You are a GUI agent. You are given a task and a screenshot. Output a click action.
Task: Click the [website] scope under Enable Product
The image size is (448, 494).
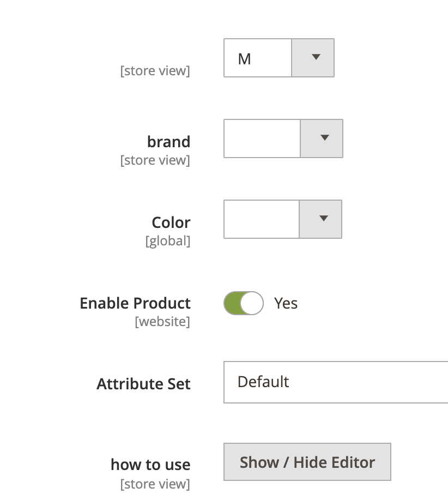(162, 322)
